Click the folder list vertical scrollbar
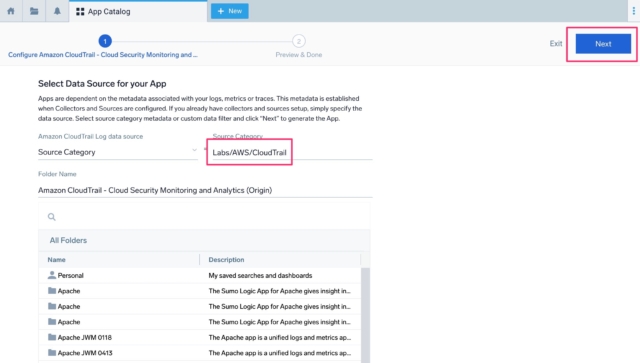This screenshot has height=363, width=640. coord(365,314)
